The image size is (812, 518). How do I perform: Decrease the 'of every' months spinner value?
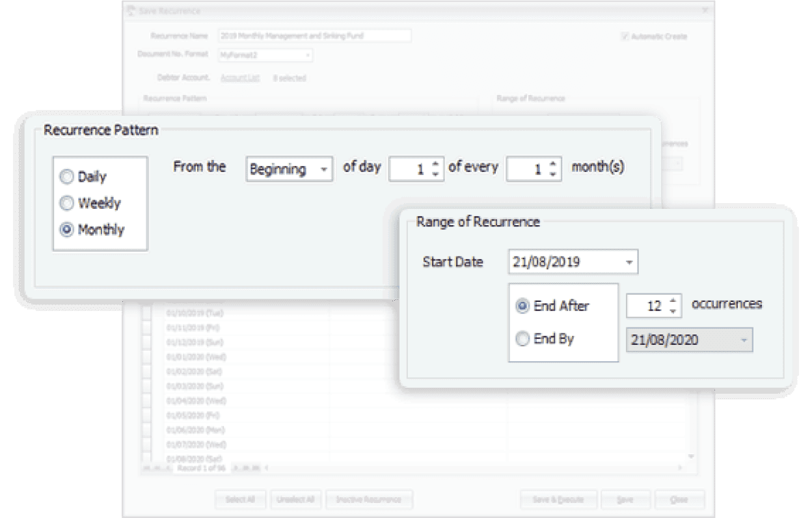point(553,174)
